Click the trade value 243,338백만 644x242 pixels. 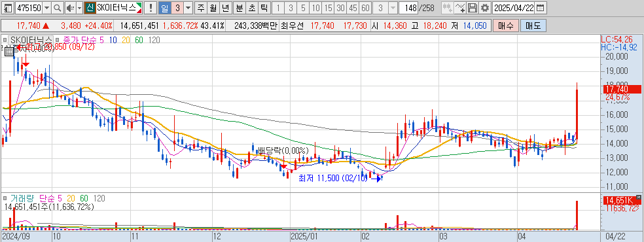(x=257, y=26)
